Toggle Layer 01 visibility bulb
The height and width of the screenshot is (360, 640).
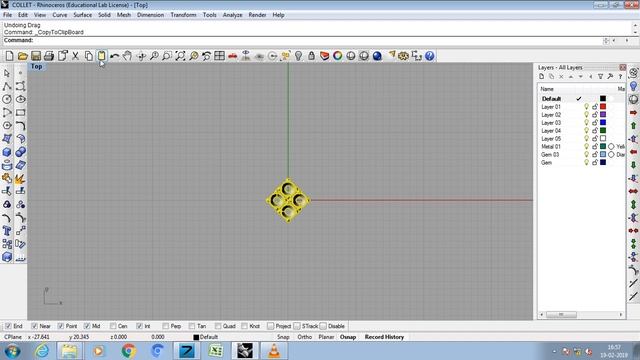coord(586,107)
